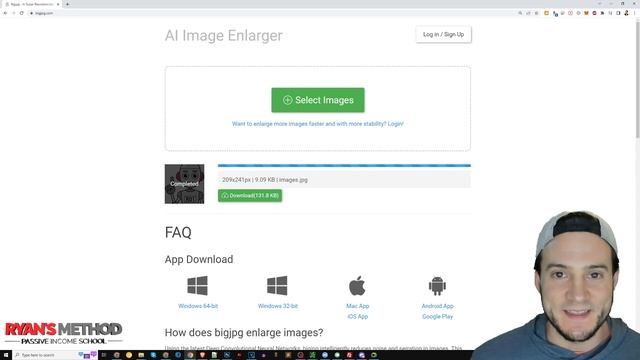The height and width of the screenshot is (360, 640).
Task: Click the App Download heading
Action: point(199,259)
